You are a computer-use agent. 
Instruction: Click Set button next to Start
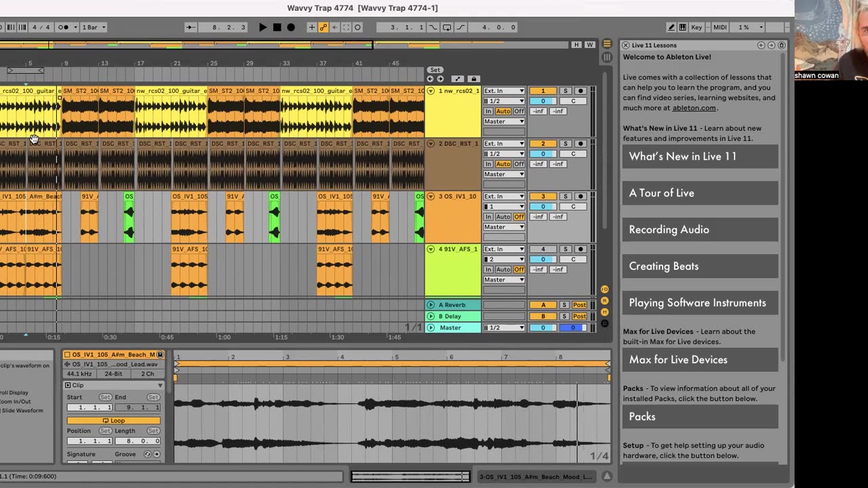click(x=105, y=397)
